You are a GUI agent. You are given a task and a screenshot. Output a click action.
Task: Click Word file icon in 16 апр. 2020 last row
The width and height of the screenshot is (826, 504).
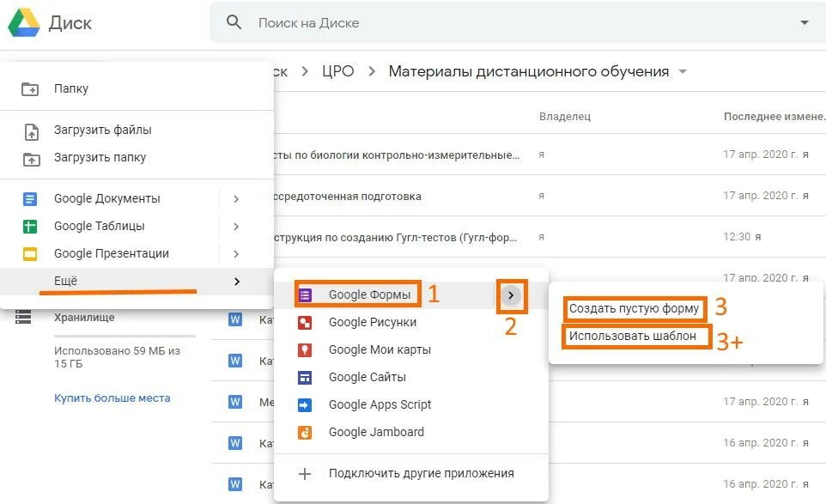[235, 484]
